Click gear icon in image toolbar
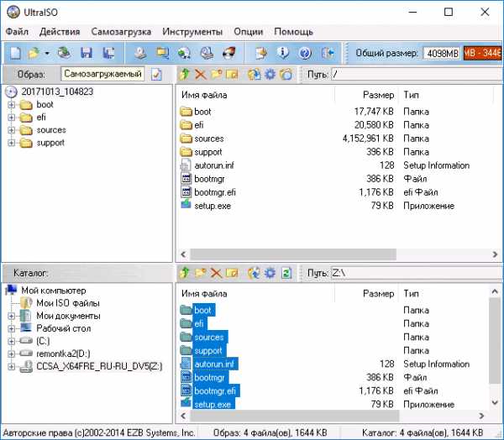The height and width of the screenshot is (440, 504). click(270, 75)
